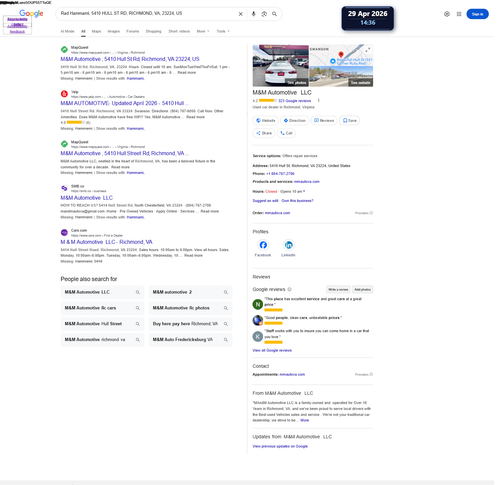Screen dimensions: 500x485
Task: Open Yelp result M&M AUTOMOTIVE Updated April 2026
Action: point(124,103)
